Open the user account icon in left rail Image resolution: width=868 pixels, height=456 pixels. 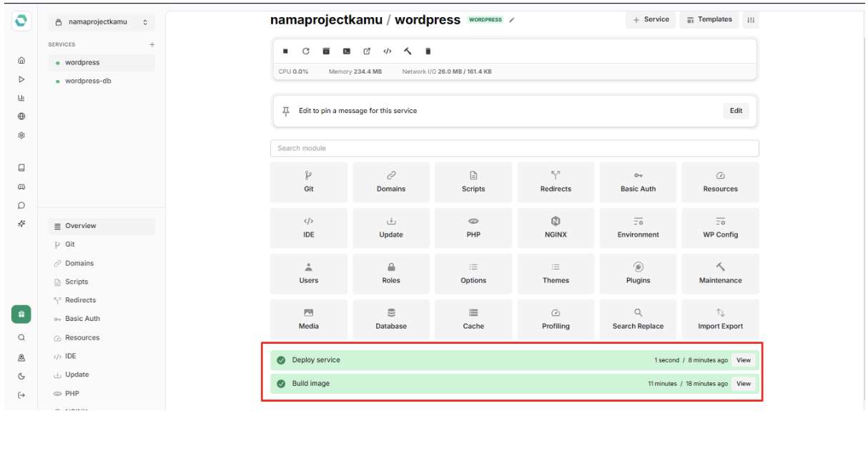(x=21, y=357)
